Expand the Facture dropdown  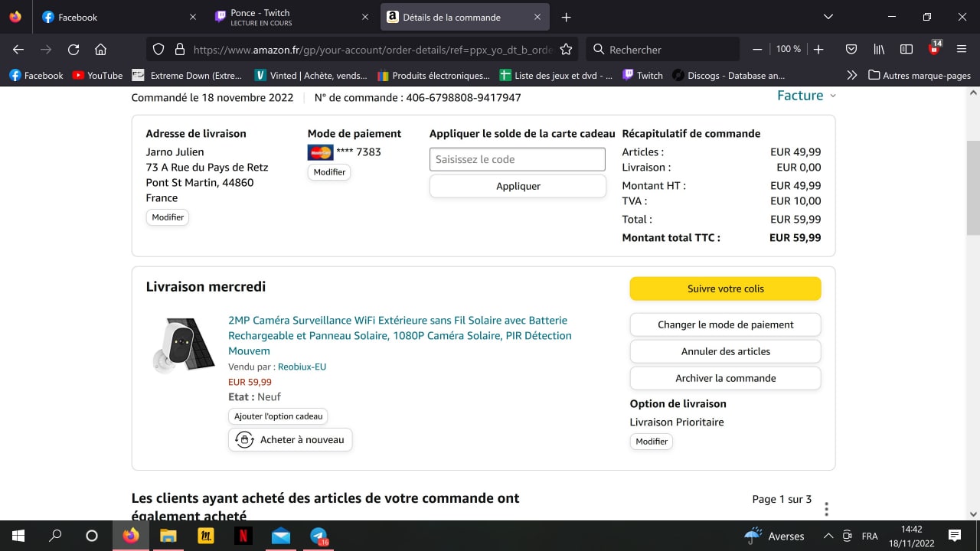806,96
